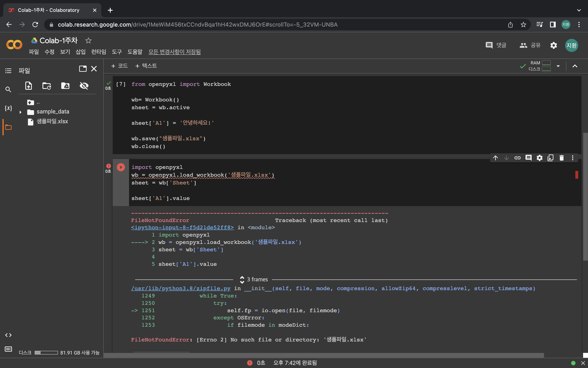Viewport: 588px width, 368px height.
Task: Open the variables {x} panel
Action: pos(8,108)
